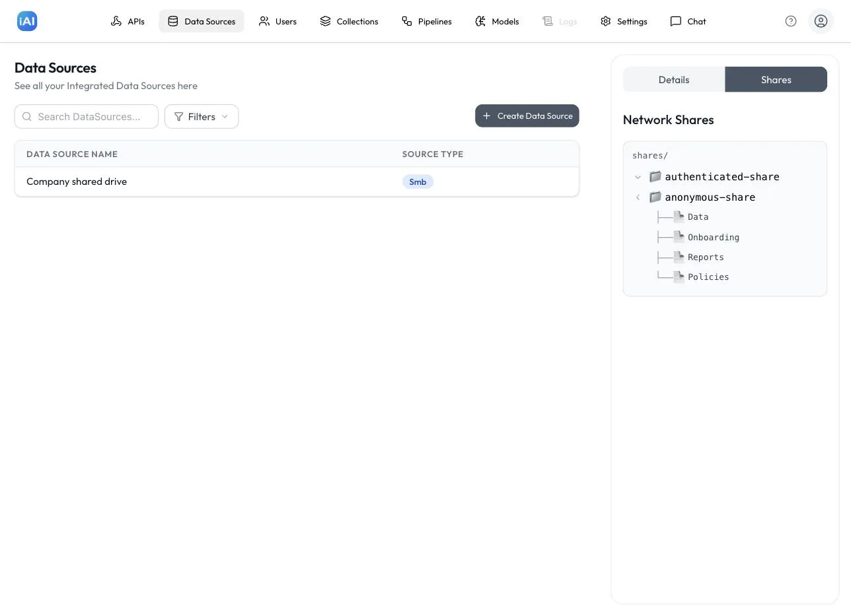Screen dimensions: 851x616
Task: Go to the Pipelines menu
Action: pyautogui.click(x=427, y=21)
